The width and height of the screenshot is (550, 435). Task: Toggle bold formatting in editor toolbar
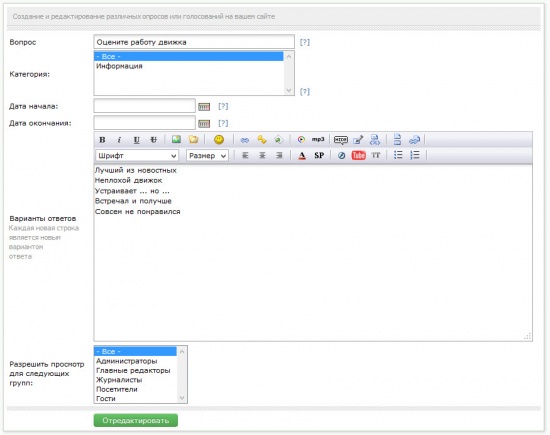coord(102,140)
